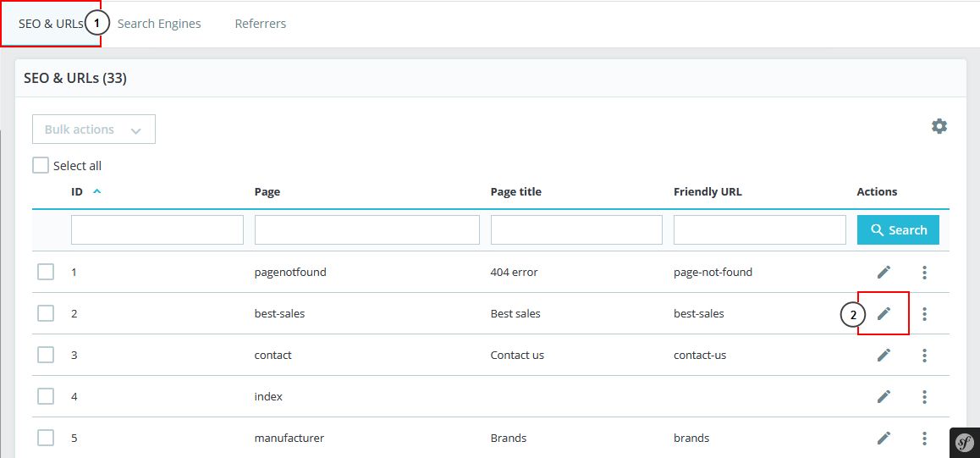
Task: Tick the checkbox for pagenotfound row
Action: tap(46, 272)
